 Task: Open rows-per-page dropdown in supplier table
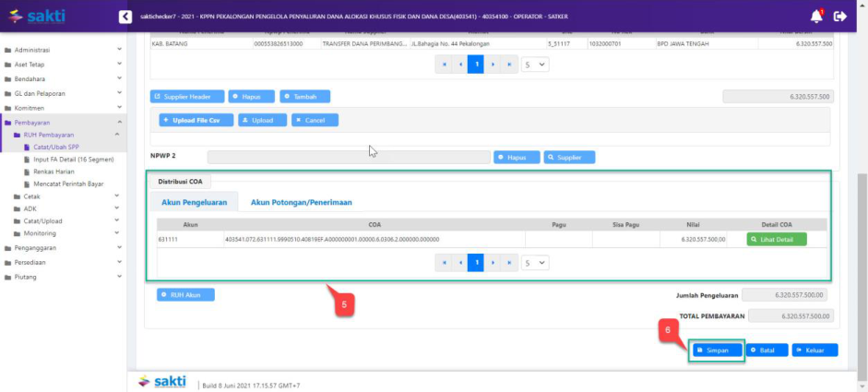536,65
